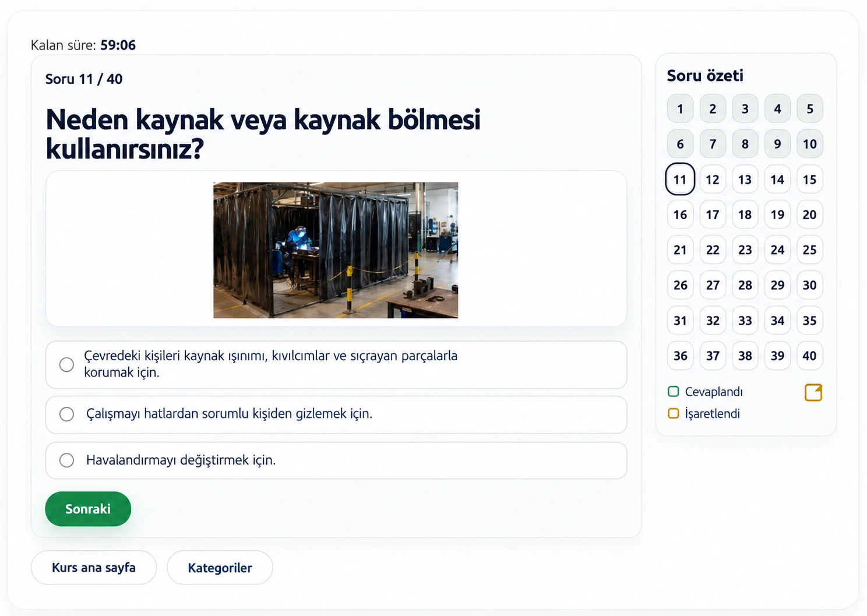867x616 pixels.
Task: Jump to question 25
Action: pyautogui.click(x=810, y=250)
